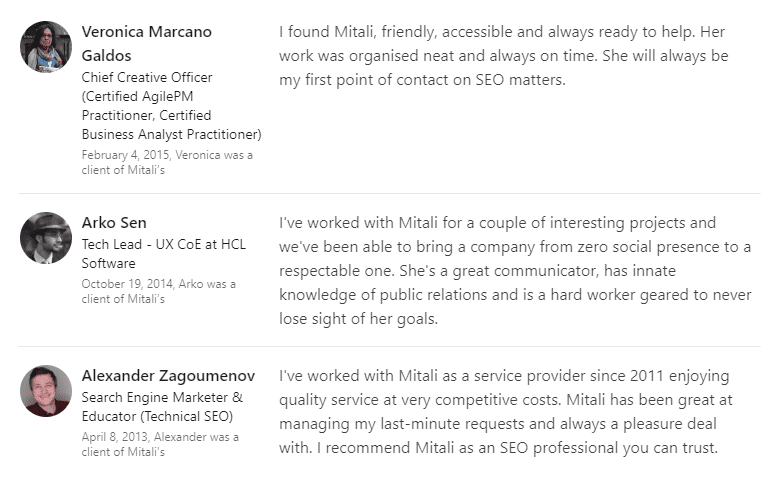780x480 pixels.
Task: Click Alexander's recommendation about competitive costs
Action: pyautogui.click(x=506, y=412)
